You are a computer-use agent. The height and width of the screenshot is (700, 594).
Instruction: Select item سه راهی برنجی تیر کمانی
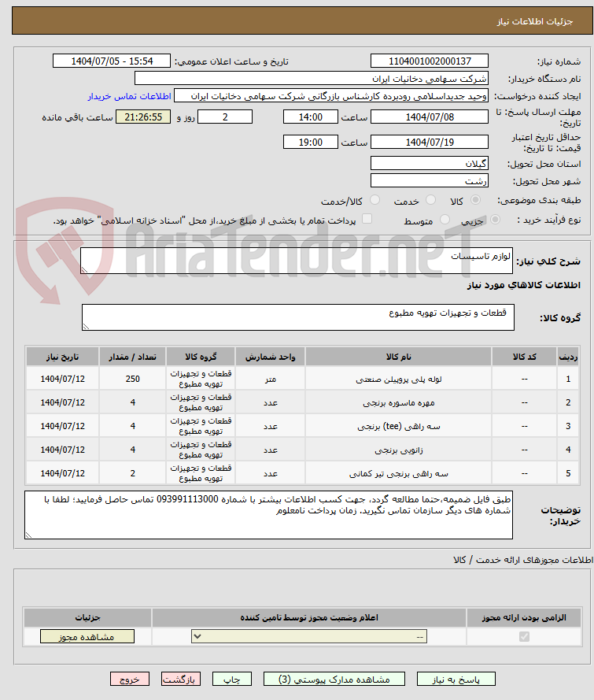[x=399, y=474]
